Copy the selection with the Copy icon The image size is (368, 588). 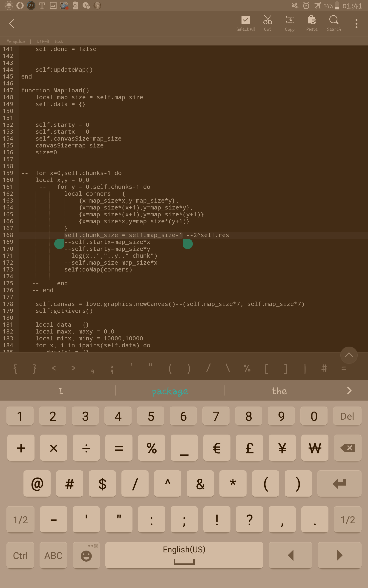pos(290,24)
